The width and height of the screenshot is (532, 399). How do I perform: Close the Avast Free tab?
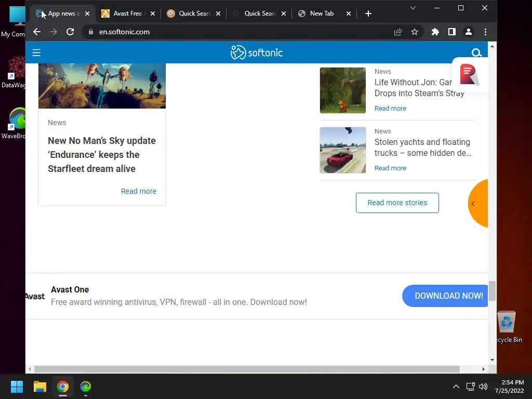tap(153, 14)
